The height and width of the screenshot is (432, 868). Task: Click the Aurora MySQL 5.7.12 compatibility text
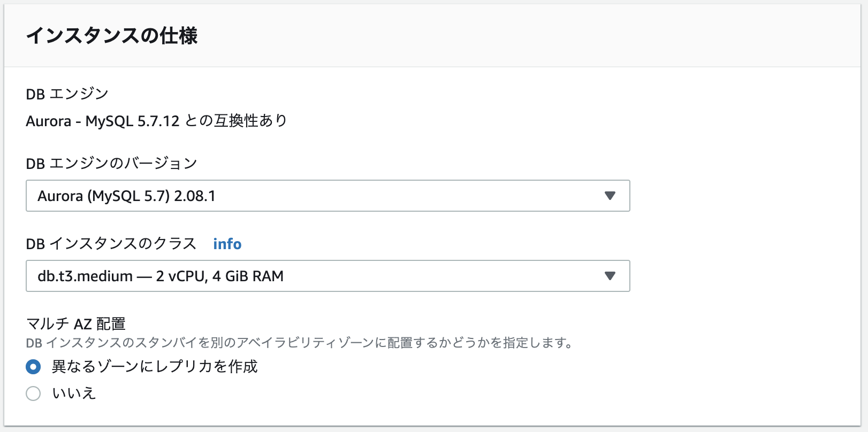click(157, 121)
